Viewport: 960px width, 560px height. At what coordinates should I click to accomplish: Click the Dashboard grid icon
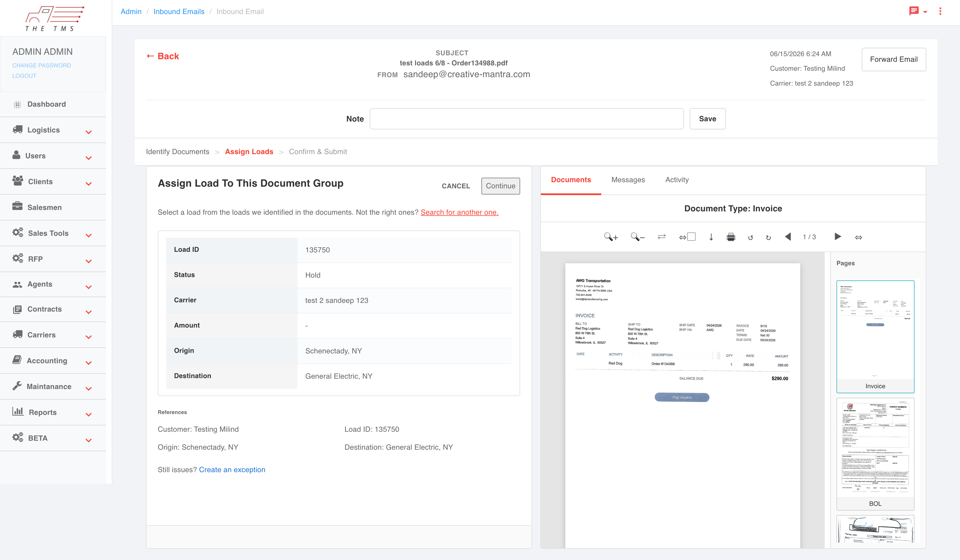(17, 104)
